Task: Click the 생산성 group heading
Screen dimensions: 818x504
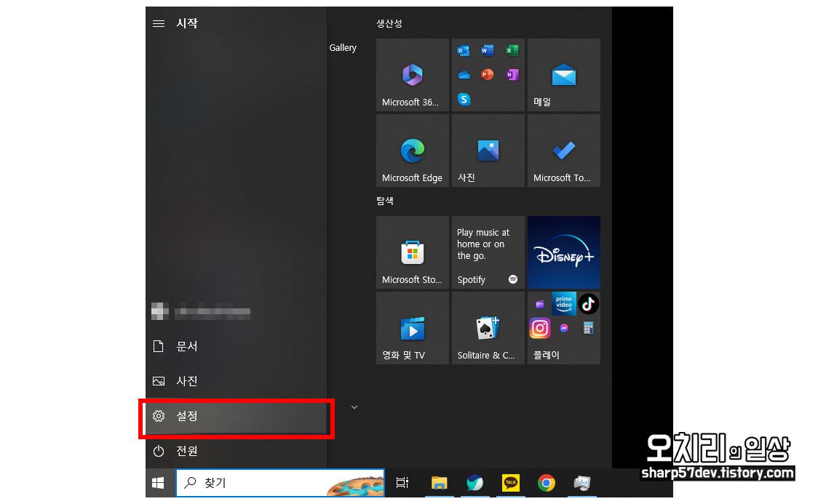Action: 389,23
